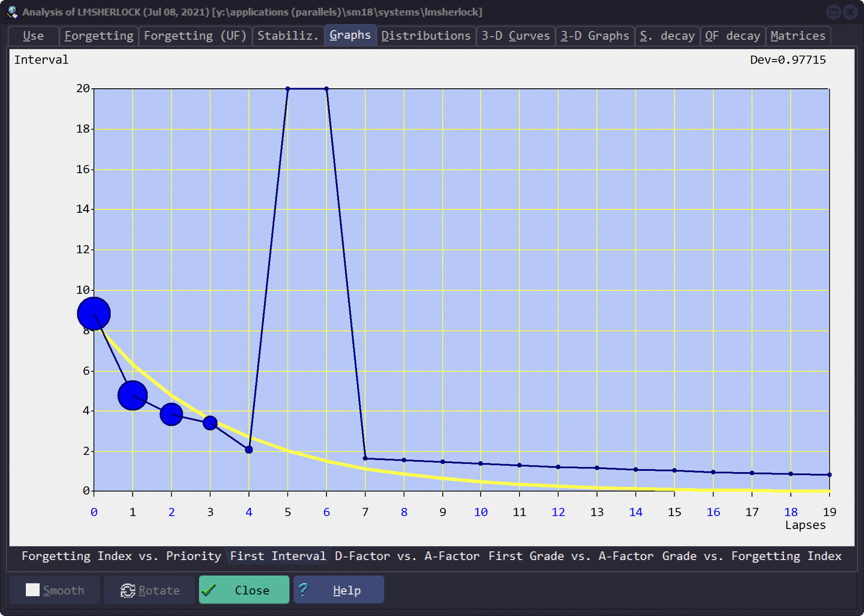Toggle the Smooth checkbox

[x=32, y=590]
